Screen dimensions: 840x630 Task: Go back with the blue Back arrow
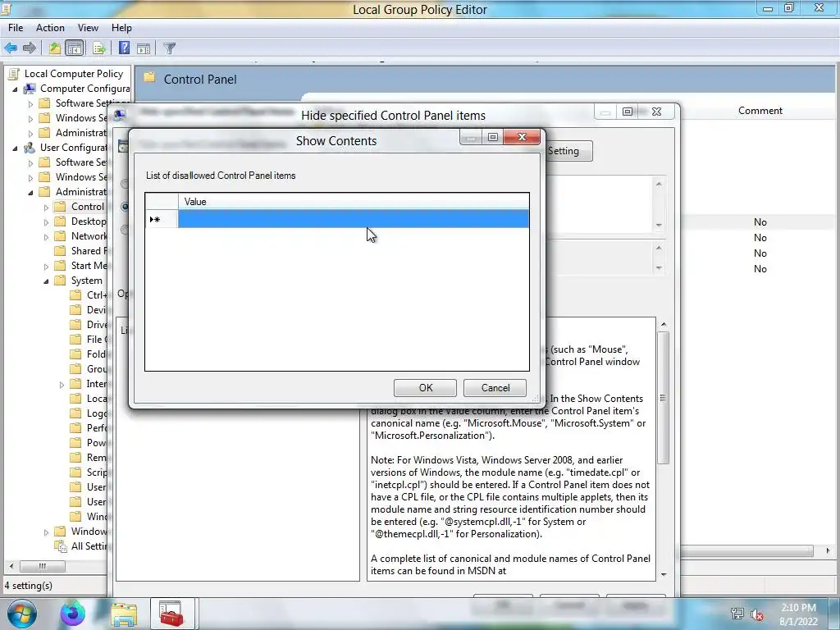pyautogui.click(x=10, y=48)
